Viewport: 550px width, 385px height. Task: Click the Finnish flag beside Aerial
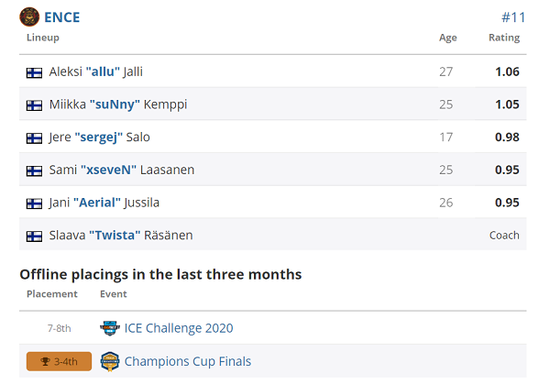click(x=34, y=203)
